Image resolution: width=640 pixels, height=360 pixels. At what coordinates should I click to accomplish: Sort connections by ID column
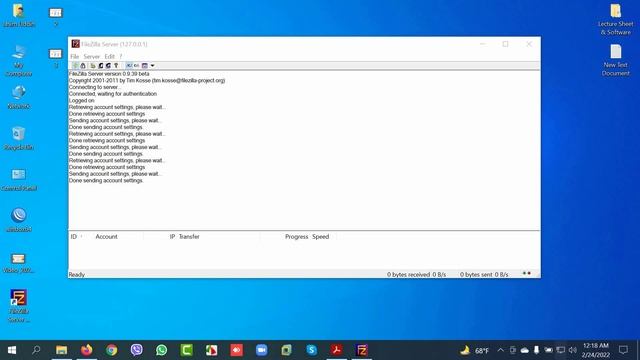pyautogui.click(x=74, y=237)
